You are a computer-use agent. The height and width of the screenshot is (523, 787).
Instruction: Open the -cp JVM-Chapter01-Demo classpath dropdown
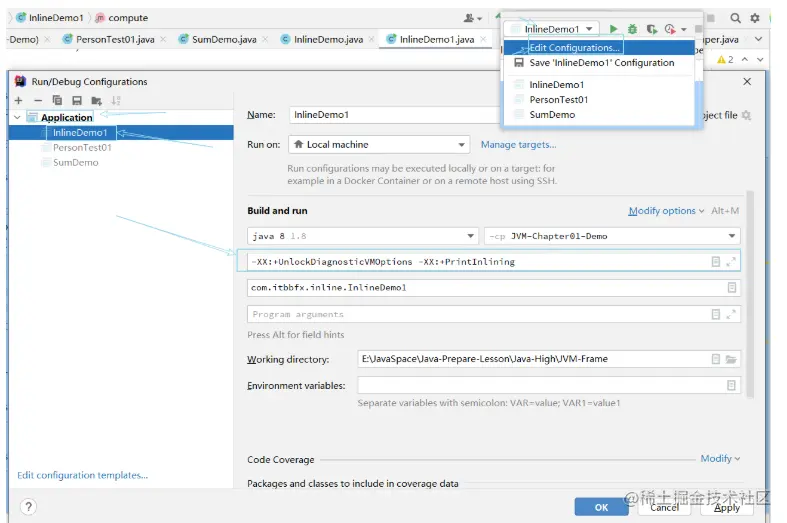[x=612, y=236]
